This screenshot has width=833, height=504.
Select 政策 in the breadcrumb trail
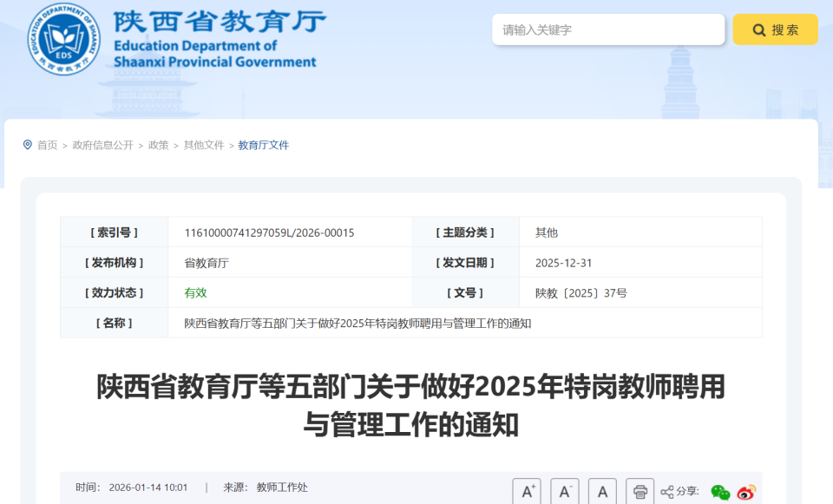(x=156, y=144)
